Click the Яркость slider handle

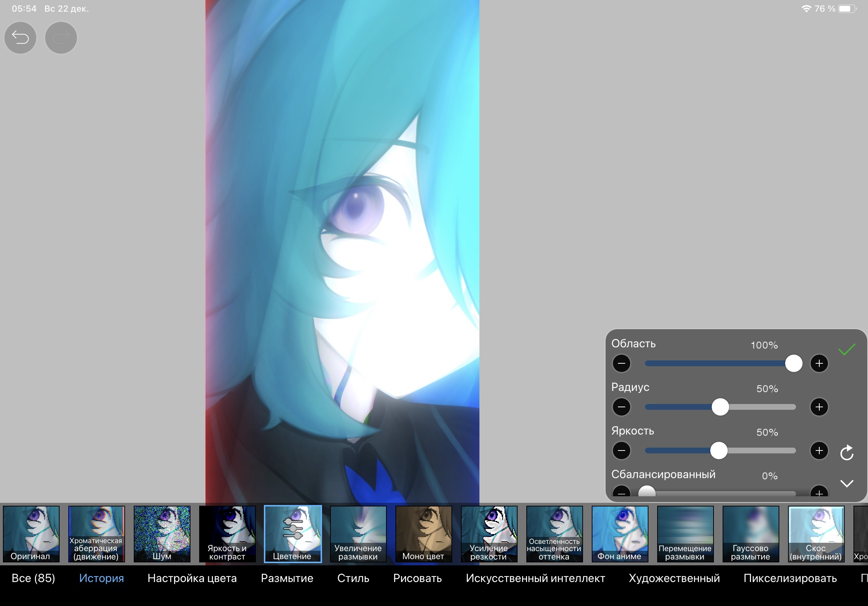[x=719, y=451]
